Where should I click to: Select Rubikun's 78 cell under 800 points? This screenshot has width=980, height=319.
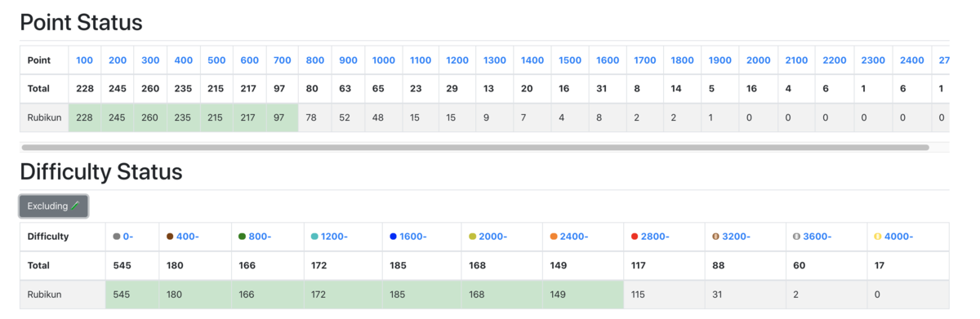click(x=315, y=117)
